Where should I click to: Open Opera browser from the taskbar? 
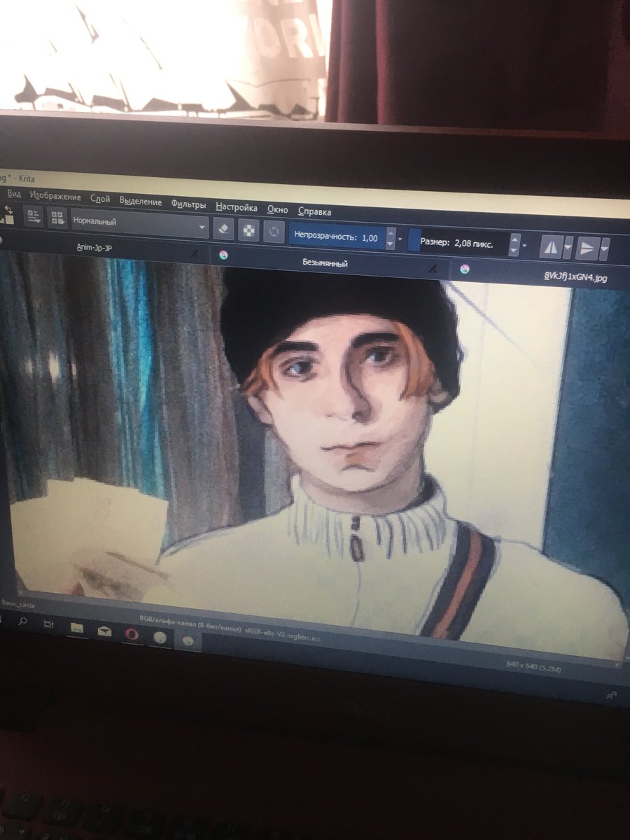tap(132, 634)
